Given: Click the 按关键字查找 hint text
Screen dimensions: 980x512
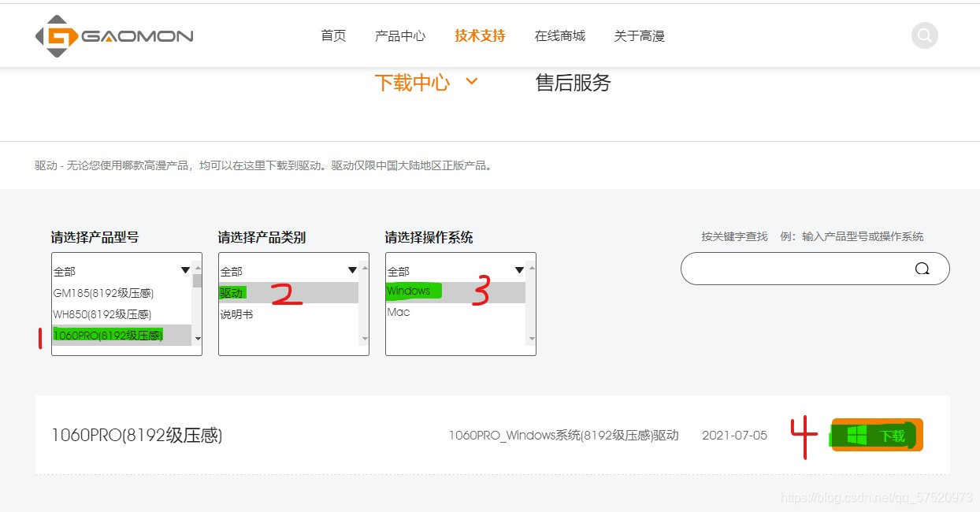Looking at the screenshot, I should [734, 236].
